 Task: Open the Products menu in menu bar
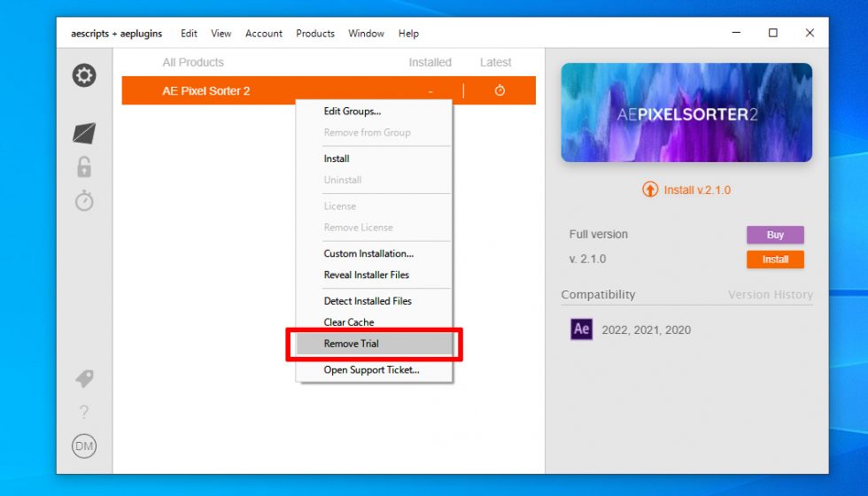(315, 34)
